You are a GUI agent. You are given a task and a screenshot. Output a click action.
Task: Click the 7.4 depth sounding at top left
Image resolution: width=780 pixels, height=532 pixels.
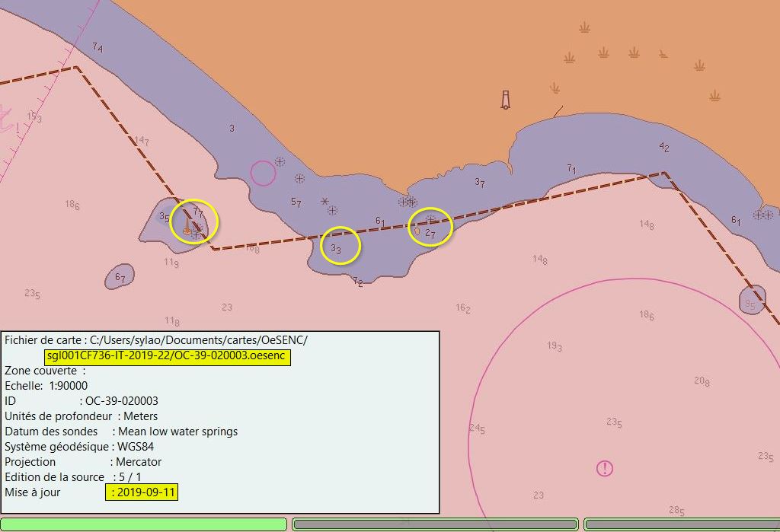pos(97,48)
